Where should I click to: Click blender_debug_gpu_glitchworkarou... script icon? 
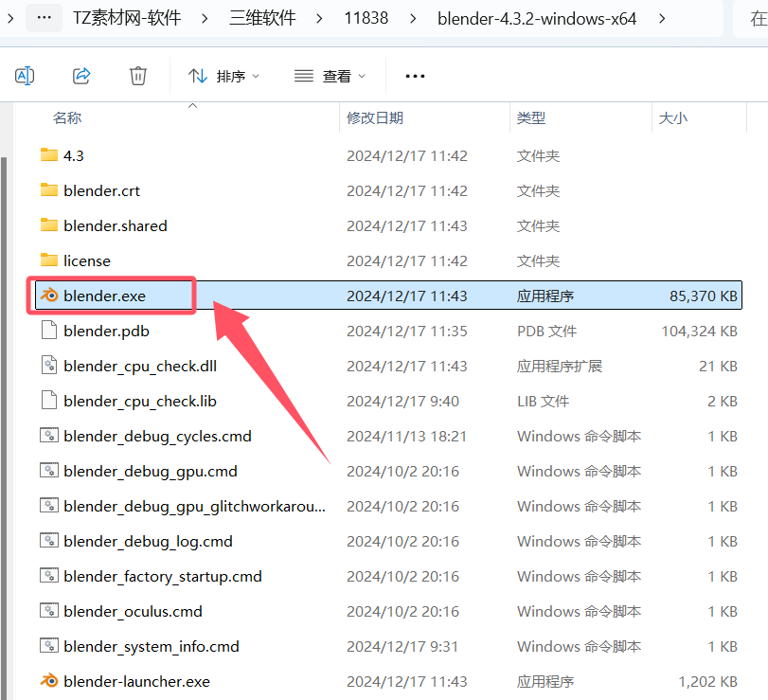click(49, 506)
